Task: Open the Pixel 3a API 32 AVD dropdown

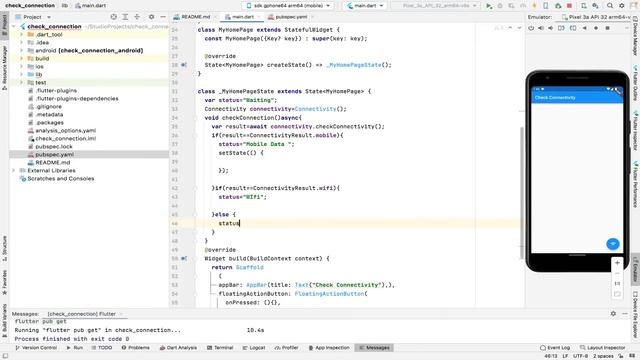Action: click(x=436, y=6)
